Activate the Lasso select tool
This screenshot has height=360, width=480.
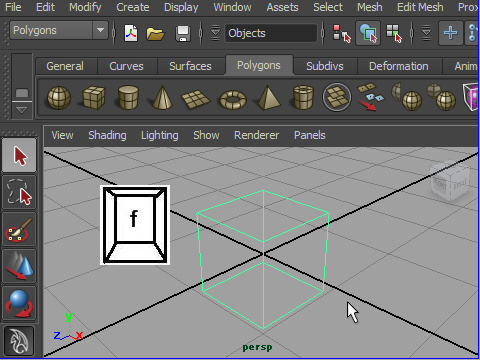[19, 192]
